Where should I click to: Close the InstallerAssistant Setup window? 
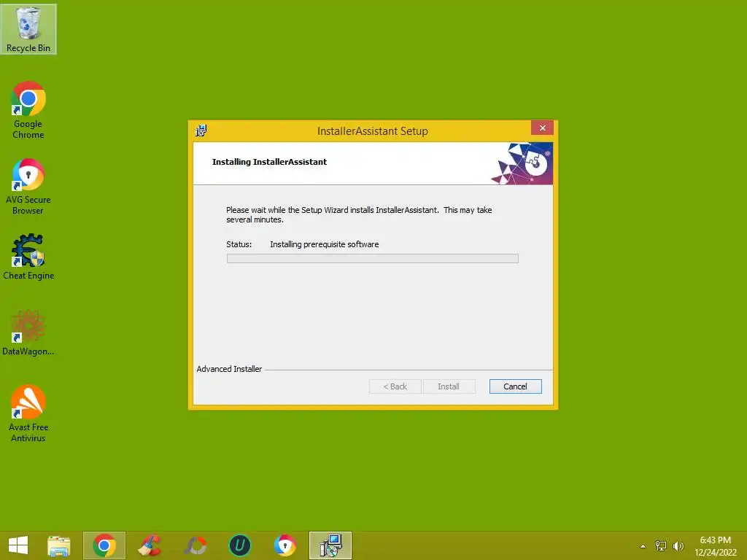(542, 128)
